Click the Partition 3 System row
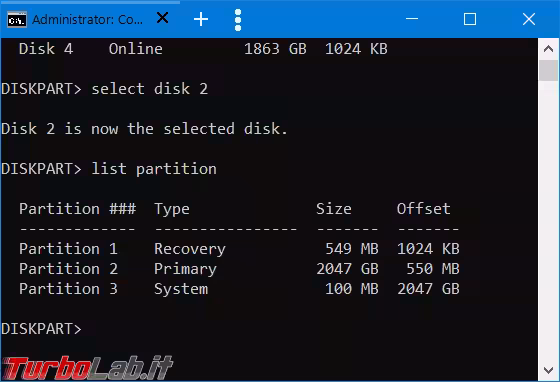Screen dimensions: 560x382 click(x=239, y=289)
